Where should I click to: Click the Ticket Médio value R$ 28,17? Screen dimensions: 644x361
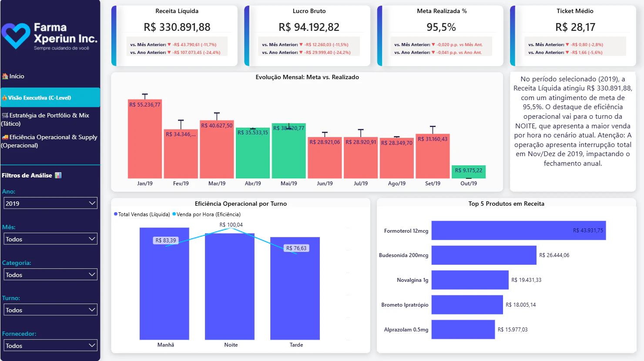[575, 27]
